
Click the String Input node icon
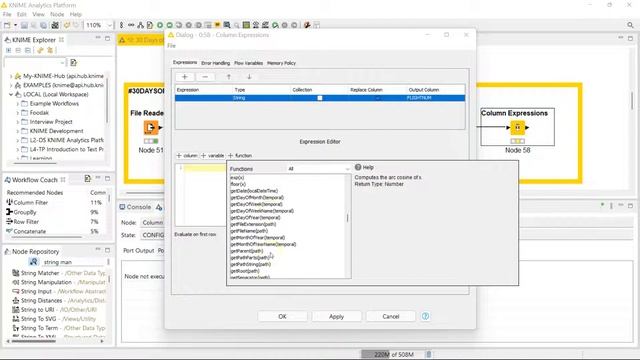pyautogui.click(x=16, y=291)
